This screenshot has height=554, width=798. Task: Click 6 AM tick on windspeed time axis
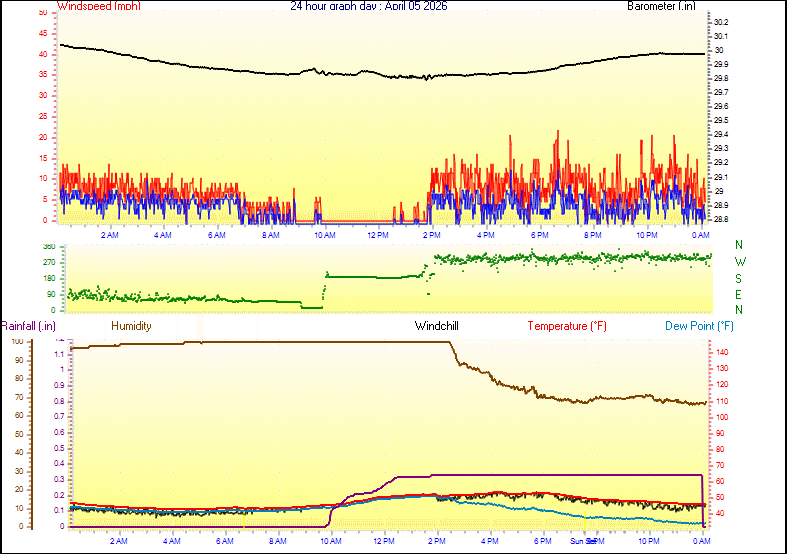(216, 235)
